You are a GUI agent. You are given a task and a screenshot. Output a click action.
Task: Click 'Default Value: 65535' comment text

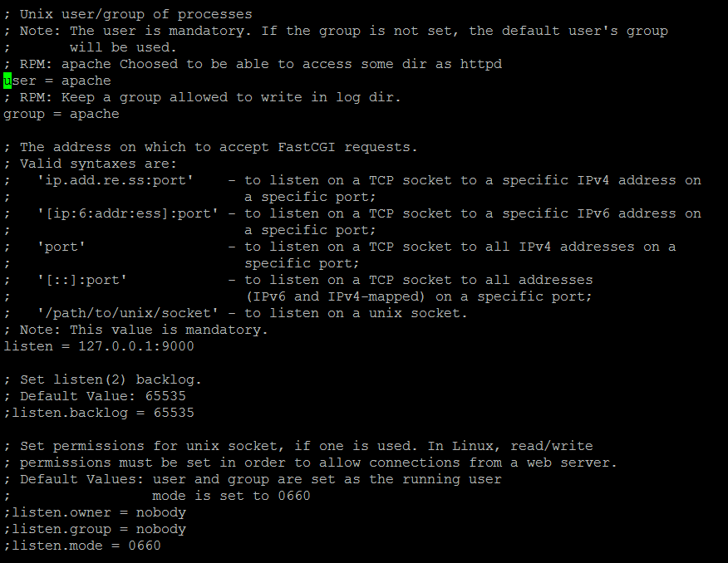pyautogui.click(x=102, y=396)
